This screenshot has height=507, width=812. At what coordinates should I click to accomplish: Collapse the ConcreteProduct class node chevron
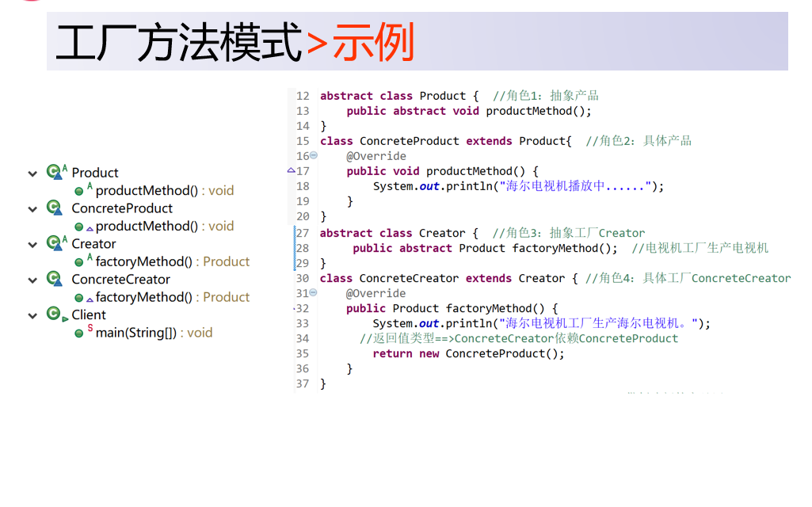pyautogui.click(x=32, y=209)
